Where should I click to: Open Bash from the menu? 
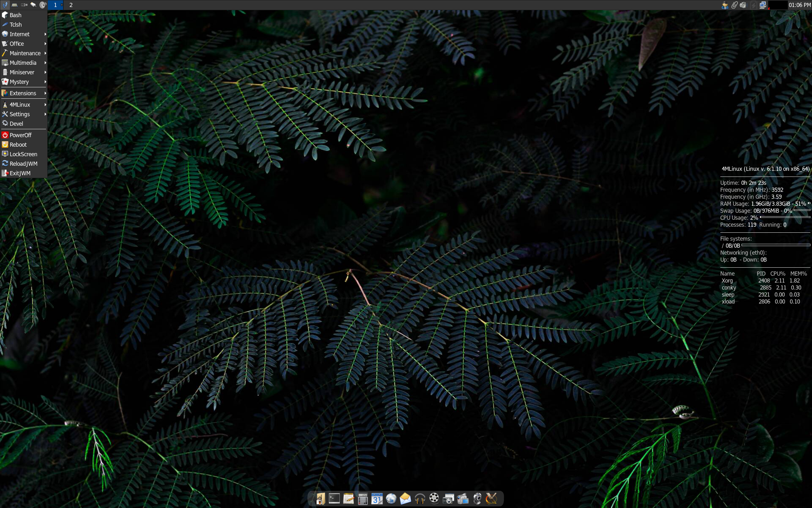point(23,15)
